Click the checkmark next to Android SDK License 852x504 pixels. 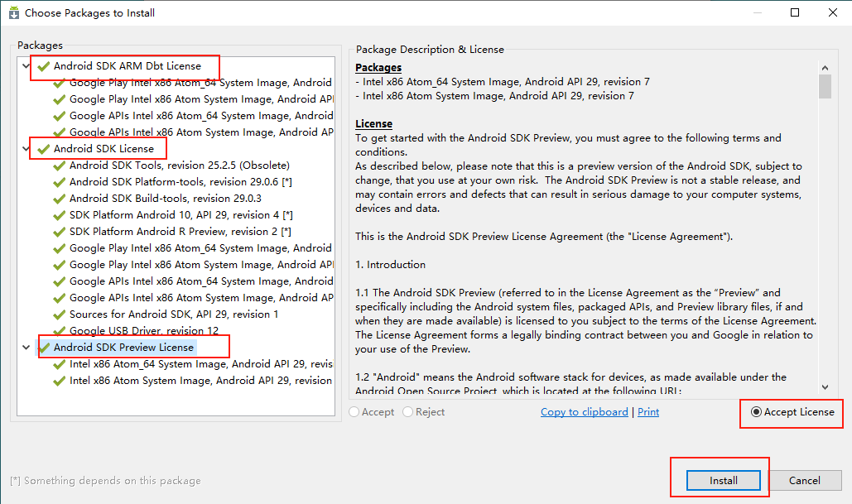coord(43,149)
